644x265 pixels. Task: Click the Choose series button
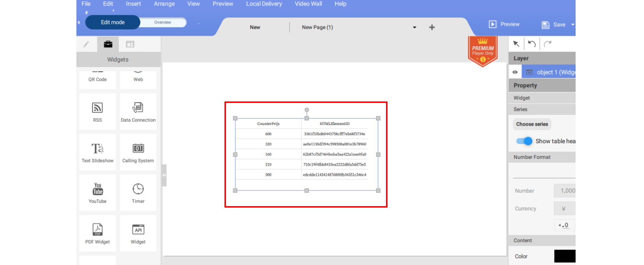(532, 124)
